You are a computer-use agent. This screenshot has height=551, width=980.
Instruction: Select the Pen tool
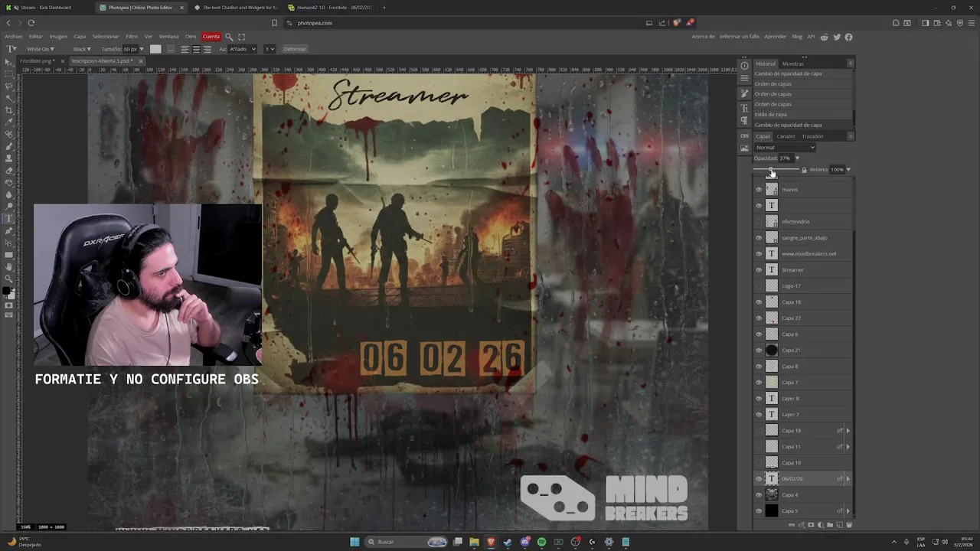coord(8,230)
